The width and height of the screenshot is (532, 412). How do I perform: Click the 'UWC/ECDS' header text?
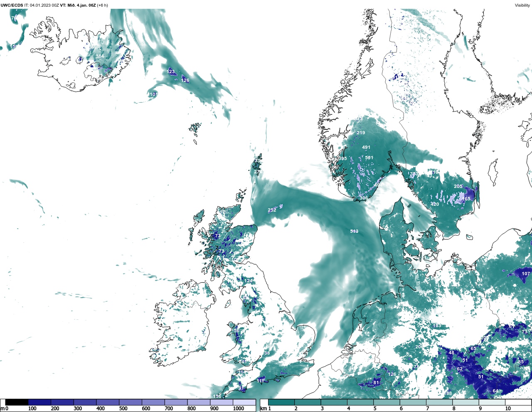(x=11, y=5)
